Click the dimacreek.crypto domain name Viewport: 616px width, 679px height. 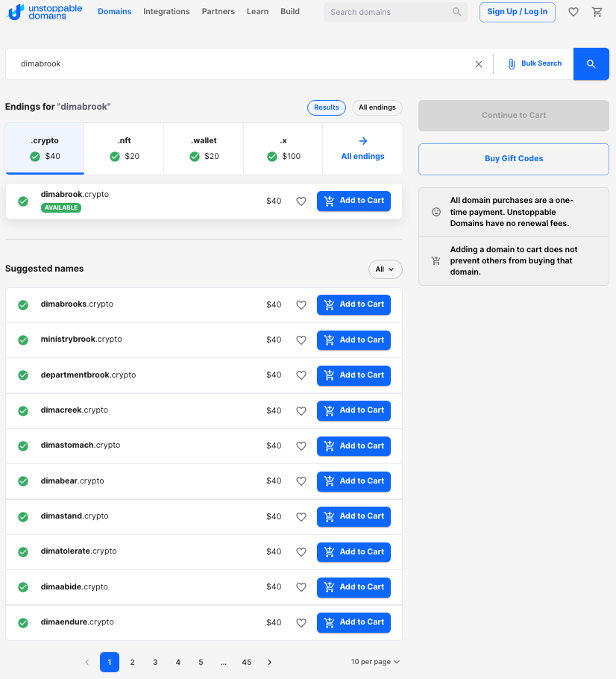(75, 410)
